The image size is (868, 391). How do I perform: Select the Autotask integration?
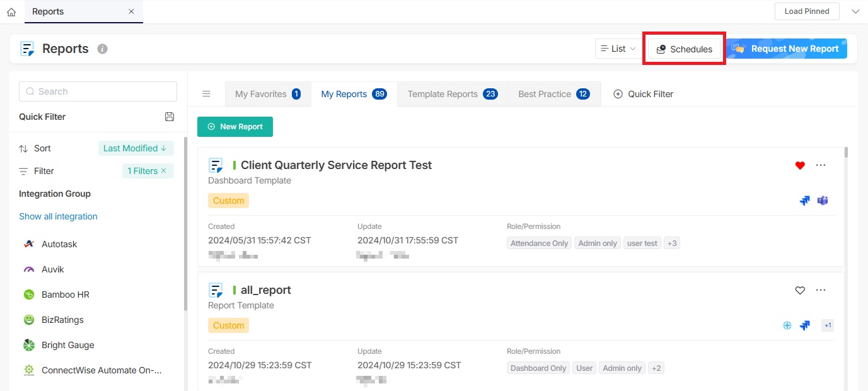click(59, 244)
